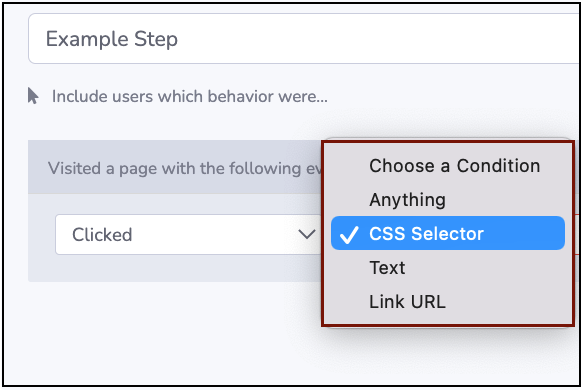Image resolution: width=582 pixels, height=390 pixels.
Task: Click the gray panel area under the Clicked dropdown
Action: 174,268
